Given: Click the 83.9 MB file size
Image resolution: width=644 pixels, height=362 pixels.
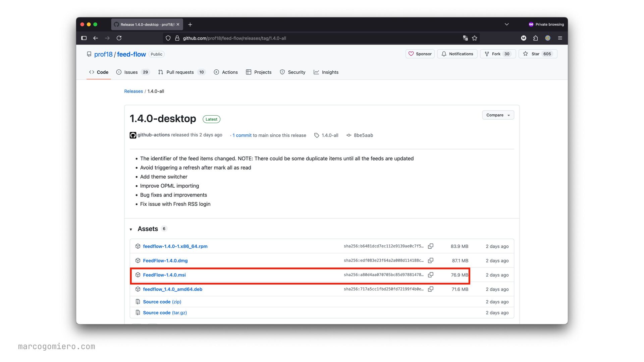Looking at the screenshot, I should pos(460,246).
